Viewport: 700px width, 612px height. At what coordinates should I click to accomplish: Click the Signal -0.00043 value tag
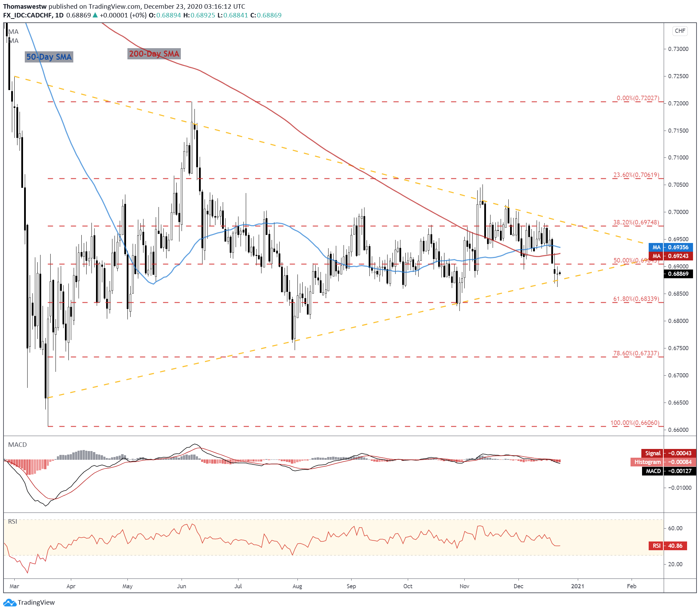[x=668, y=453]
